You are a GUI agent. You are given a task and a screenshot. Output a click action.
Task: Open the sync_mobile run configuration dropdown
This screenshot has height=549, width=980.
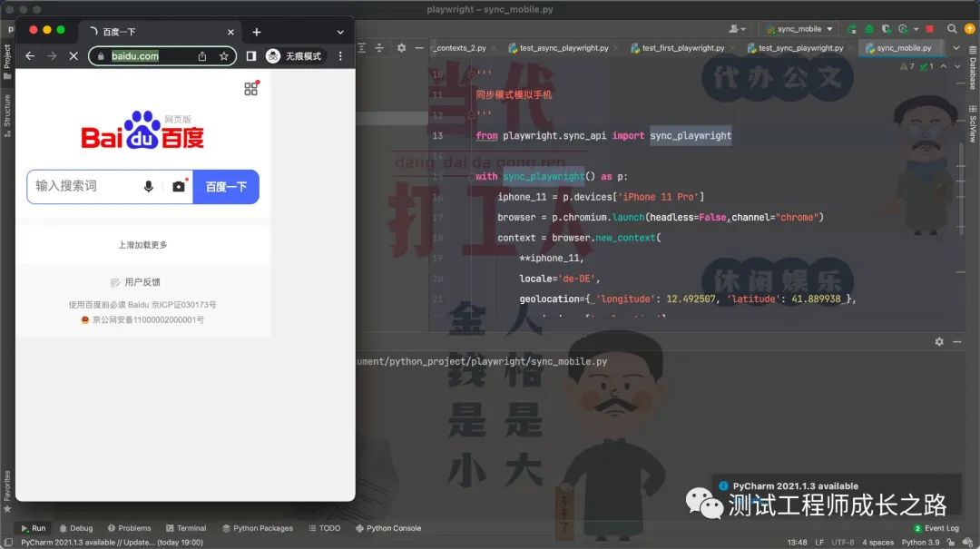(x=799, y=29)
